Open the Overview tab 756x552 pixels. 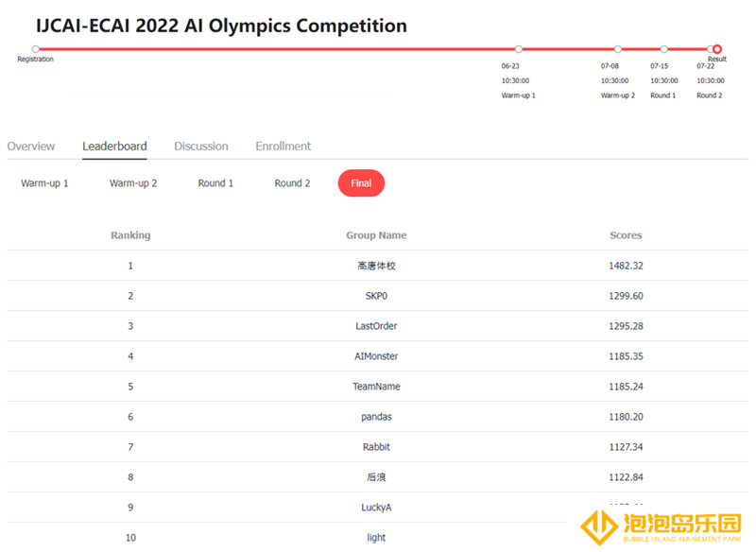(31, 147)
